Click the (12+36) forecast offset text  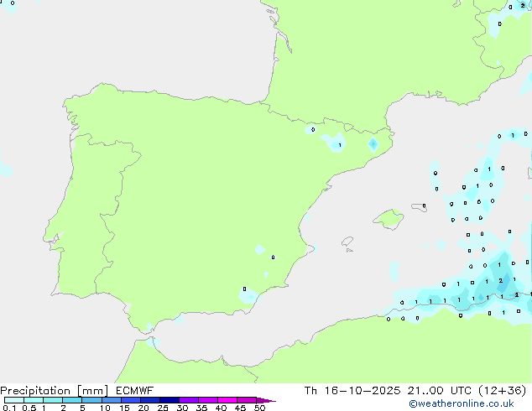coord(501,391)
